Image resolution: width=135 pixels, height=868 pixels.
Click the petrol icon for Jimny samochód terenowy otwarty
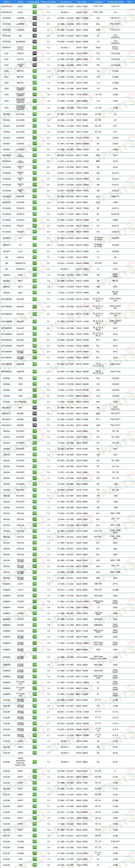click(35, 762)
